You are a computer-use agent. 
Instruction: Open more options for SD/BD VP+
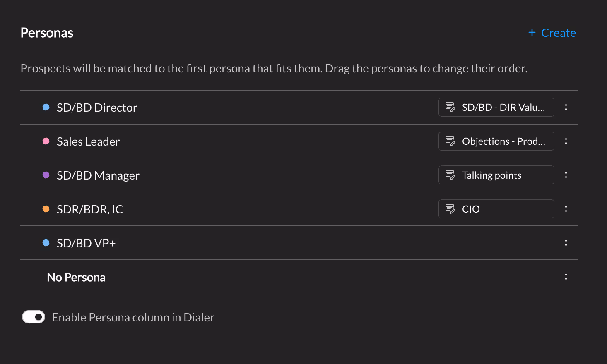[x=566, y=243]
